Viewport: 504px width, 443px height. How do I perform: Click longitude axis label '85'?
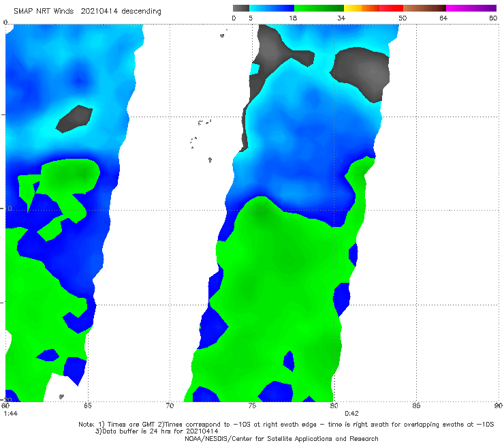pos(416,406)
